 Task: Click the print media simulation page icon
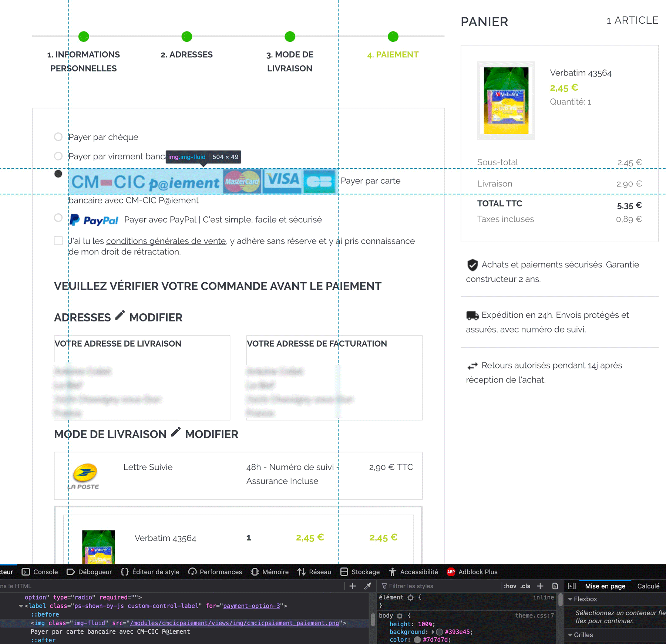pos(555,586)
